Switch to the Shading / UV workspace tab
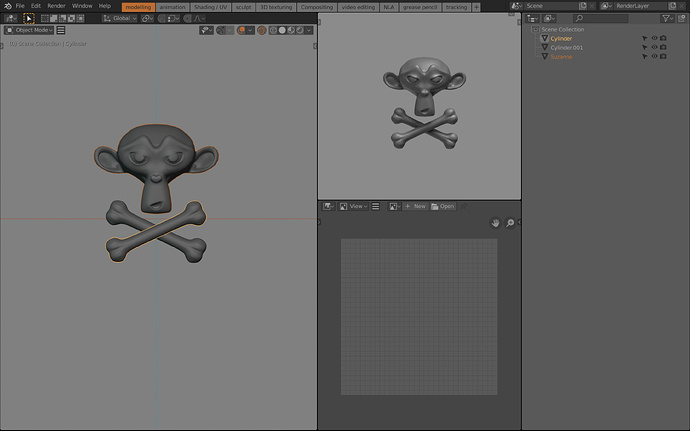 210,7
